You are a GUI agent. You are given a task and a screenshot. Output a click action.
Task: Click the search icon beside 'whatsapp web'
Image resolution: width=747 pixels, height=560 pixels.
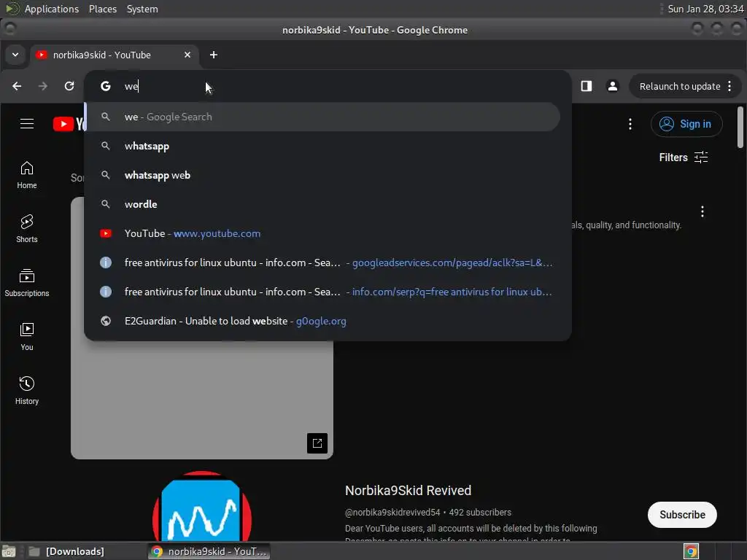point(106,175)
